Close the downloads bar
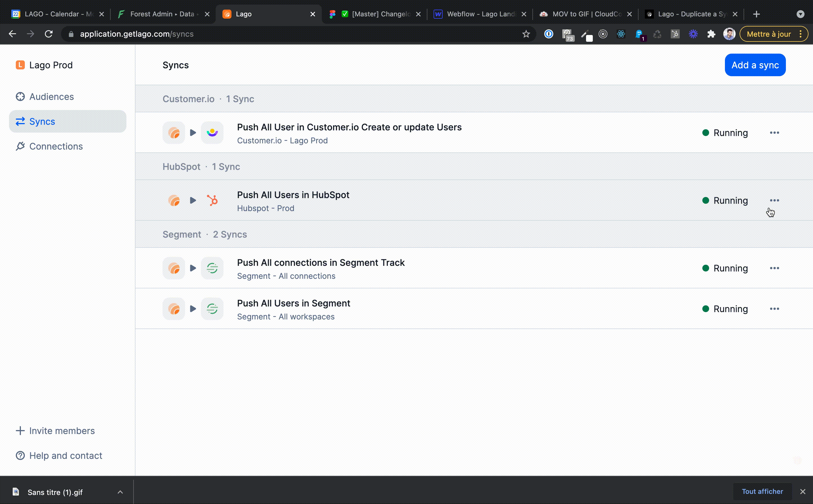This screenshot has height=504, width=813. pos(803,492)
